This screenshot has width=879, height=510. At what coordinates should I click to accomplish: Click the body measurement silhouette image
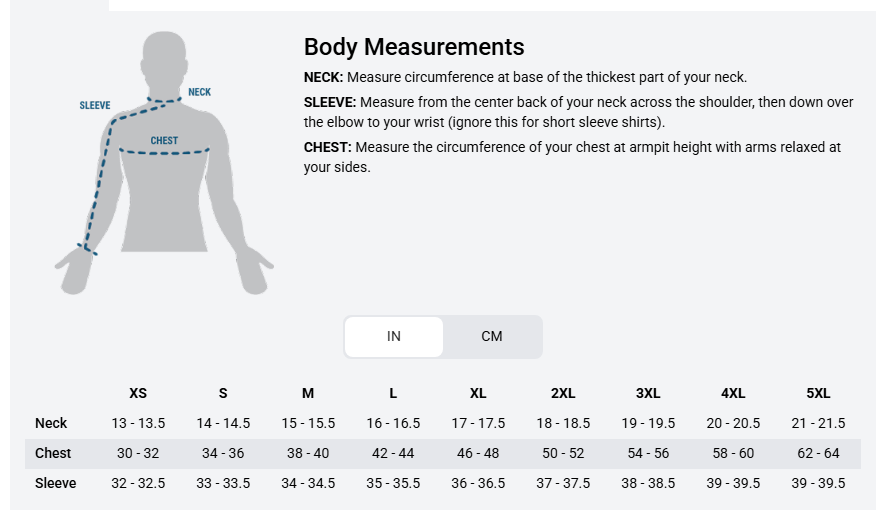pyautogui.click(x=164, y=163)
